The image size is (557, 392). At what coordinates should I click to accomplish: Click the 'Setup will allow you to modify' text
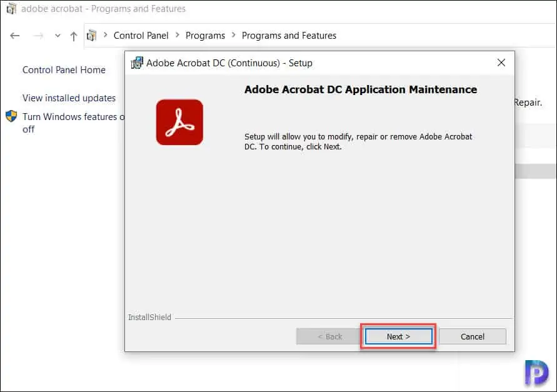(358, 141)
